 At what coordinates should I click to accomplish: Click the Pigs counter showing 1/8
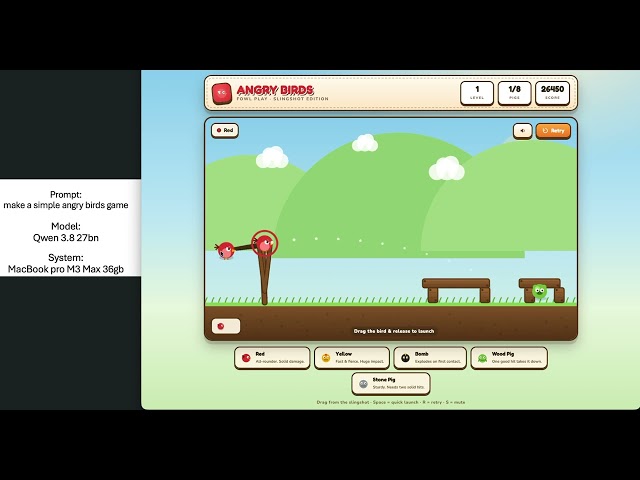click(514, 93)
